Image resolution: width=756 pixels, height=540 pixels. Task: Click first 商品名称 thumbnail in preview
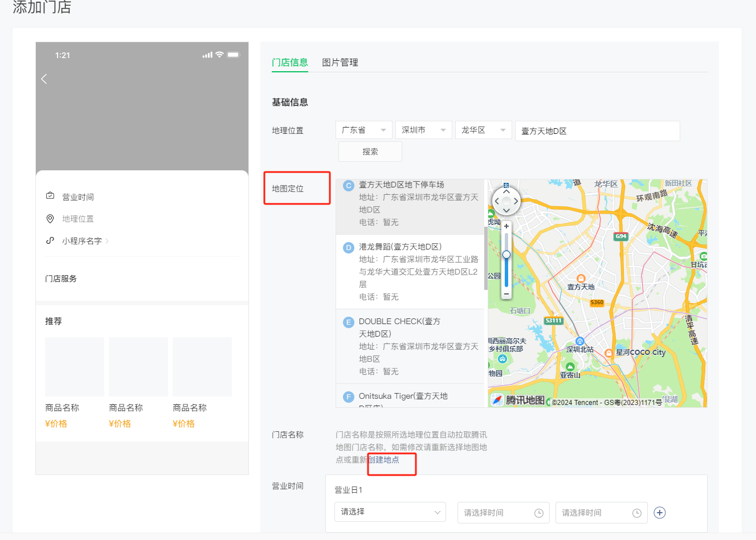(75, 367)
